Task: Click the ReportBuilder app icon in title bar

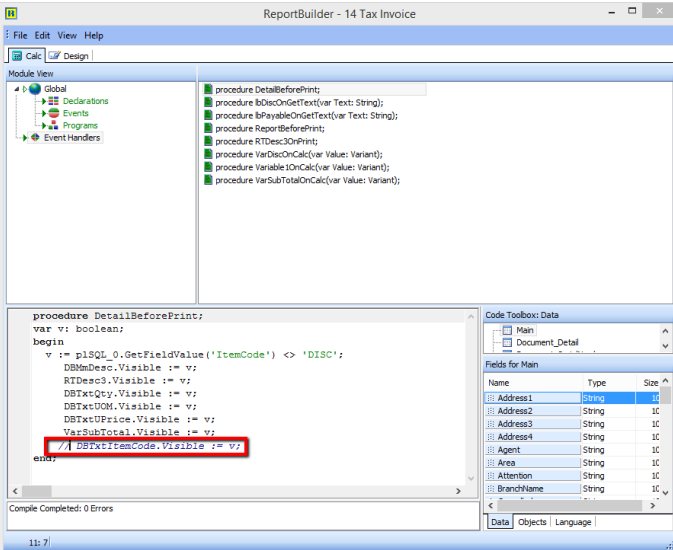Action: 12,12
